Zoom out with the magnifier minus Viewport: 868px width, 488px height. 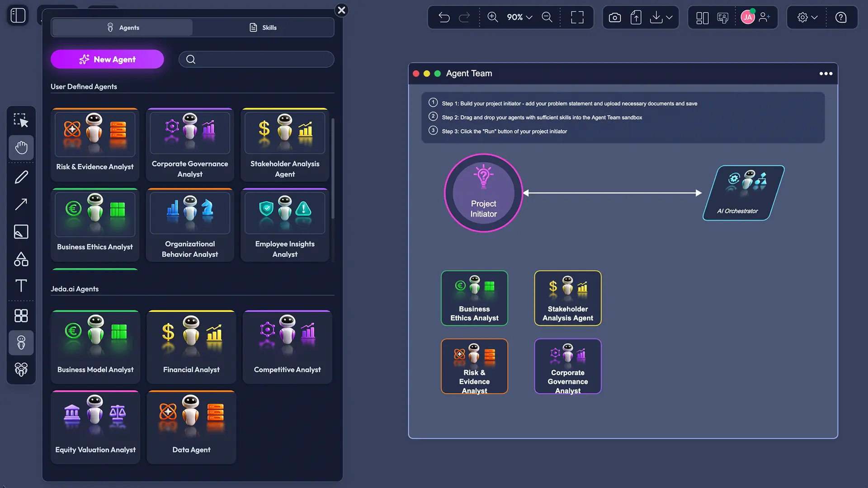click(547, 17)
